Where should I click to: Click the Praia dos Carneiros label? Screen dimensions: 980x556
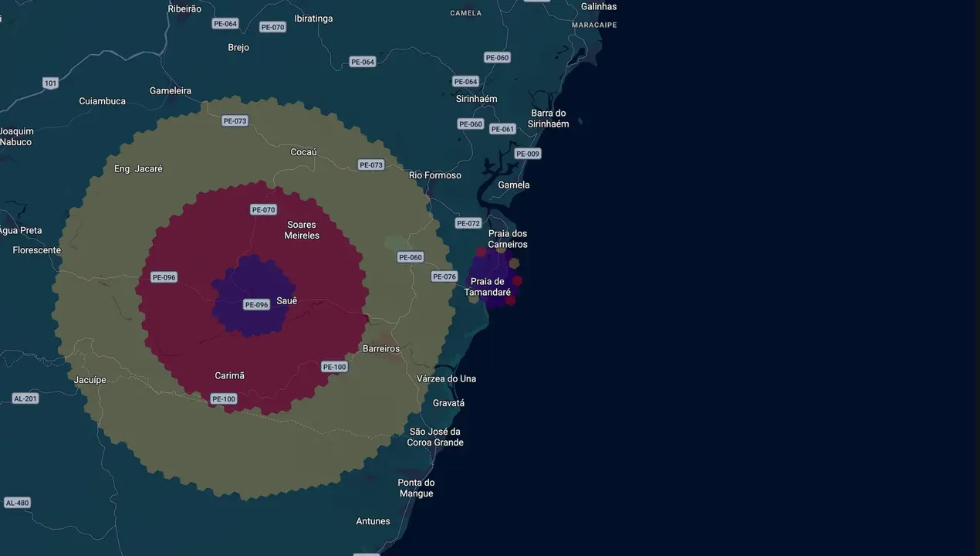508,239
